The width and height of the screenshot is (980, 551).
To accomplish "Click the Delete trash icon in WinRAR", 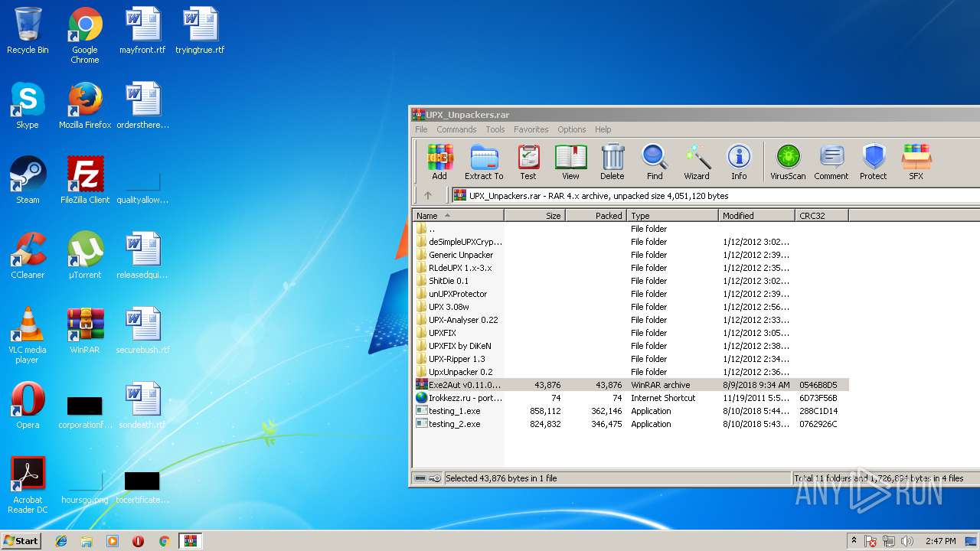I will coord(612,162).
